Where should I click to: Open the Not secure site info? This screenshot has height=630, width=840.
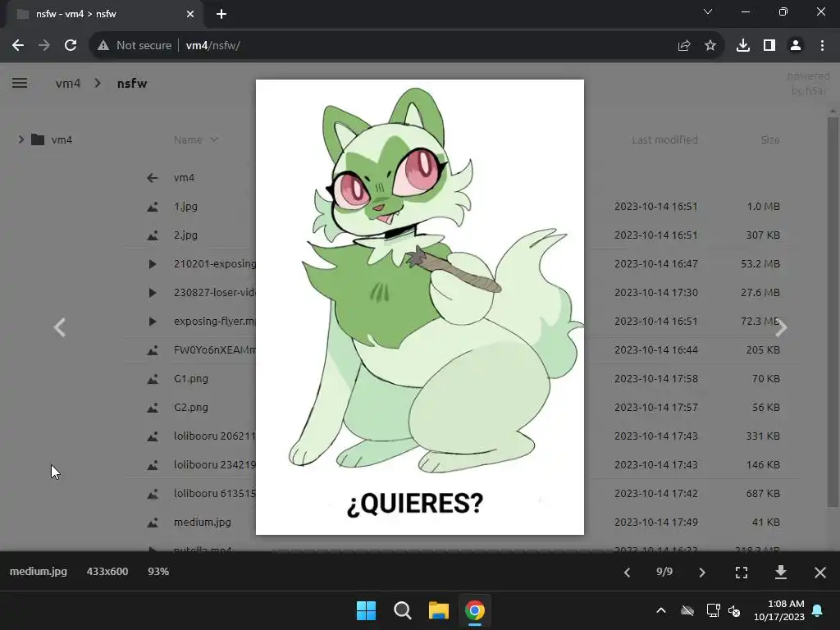[x=135, y=46]
